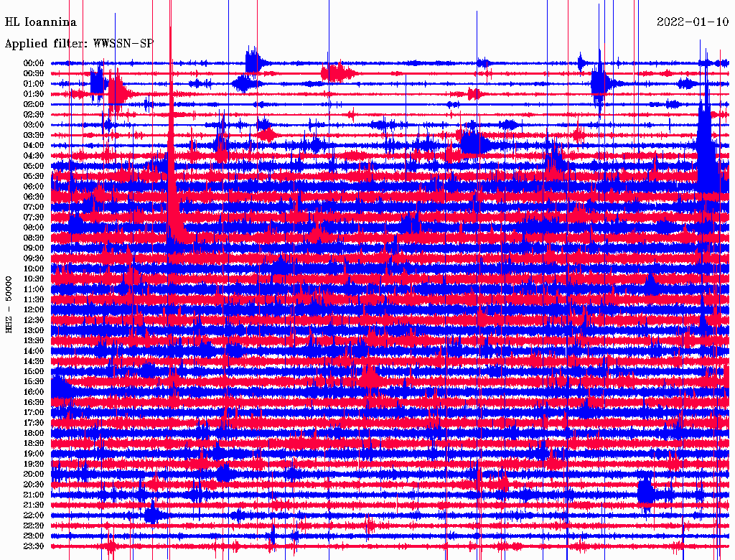Select the 04:30 time label
Viewport: 735px width, 560px height.
coord(34,156)
